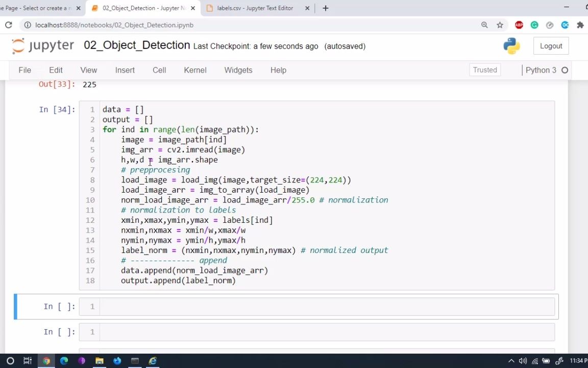Toggle the bookmark star for this page
588x368 pixels.
(500, 25)
